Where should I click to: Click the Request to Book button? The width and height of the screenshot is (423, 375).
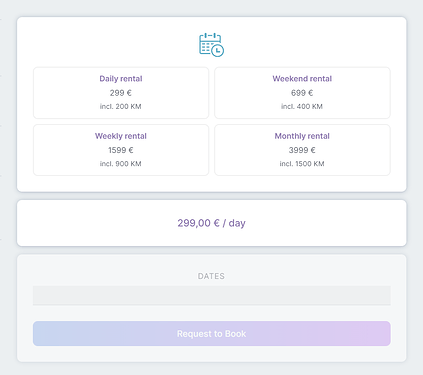tap(212, 333)
